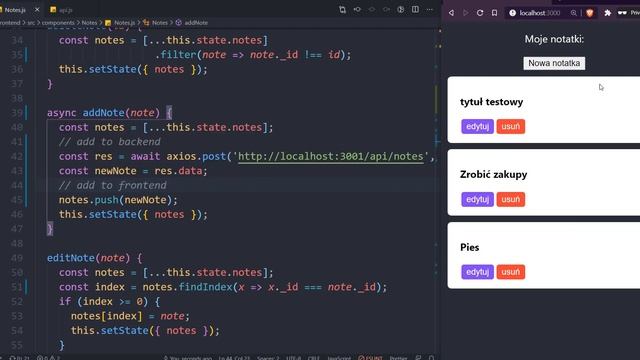Go back in the browser
The image size is (640, 360).
451,13
